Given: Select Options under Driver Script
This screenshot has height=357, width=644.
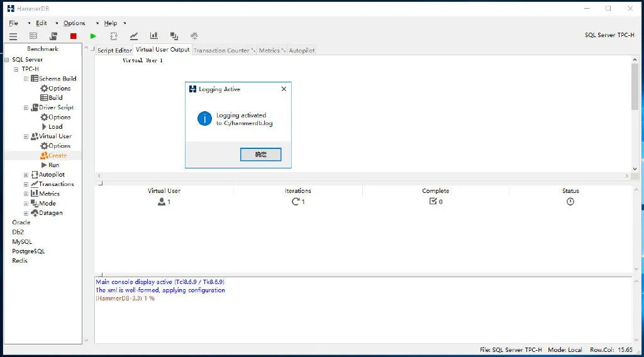Looking at the screenshot, I should [x=60, y=117].
